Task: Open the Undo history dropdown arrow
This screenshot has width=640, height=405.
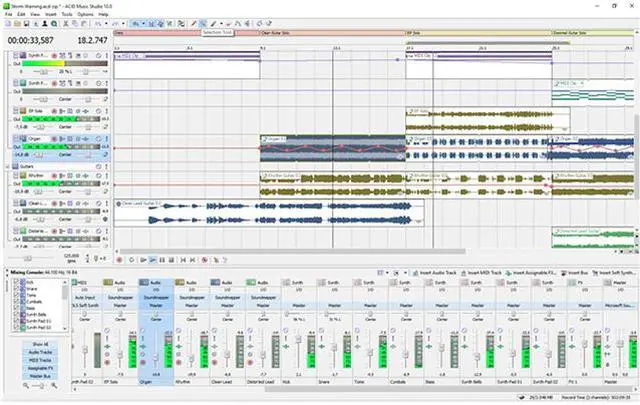Action: click(106, 24)
